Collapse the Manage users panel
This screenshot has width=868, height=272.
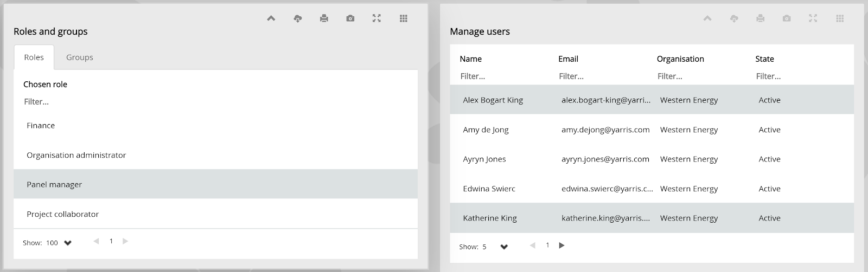tap(707, 18)
